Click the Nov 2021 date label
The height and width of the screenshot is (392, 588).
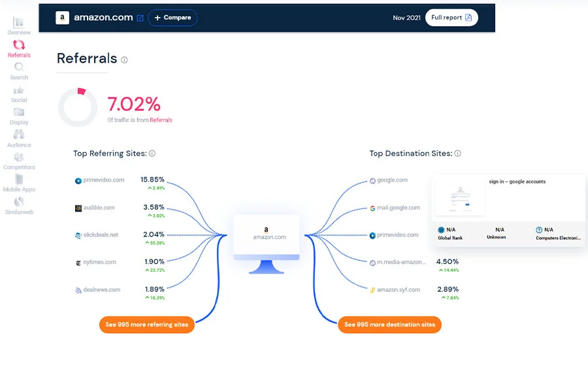(x=406, y=18)
